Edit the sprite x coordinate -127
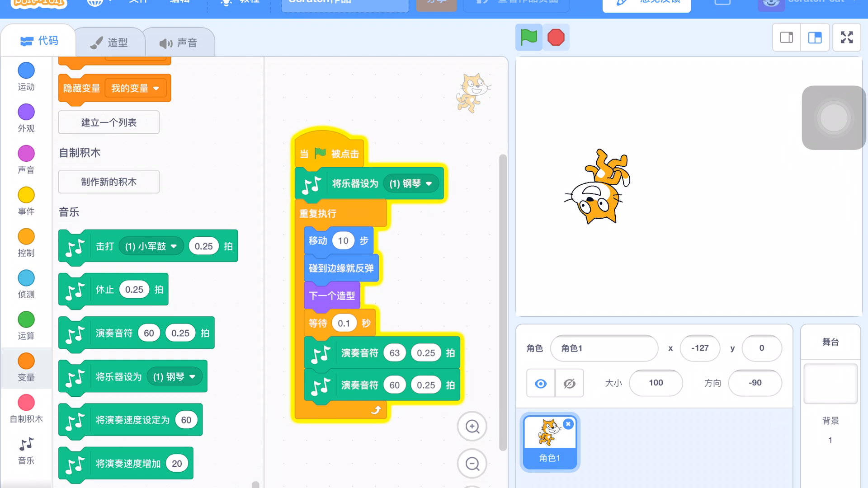Image resolution: width=868 pixels, height=488 pixels. pos(700,348)
